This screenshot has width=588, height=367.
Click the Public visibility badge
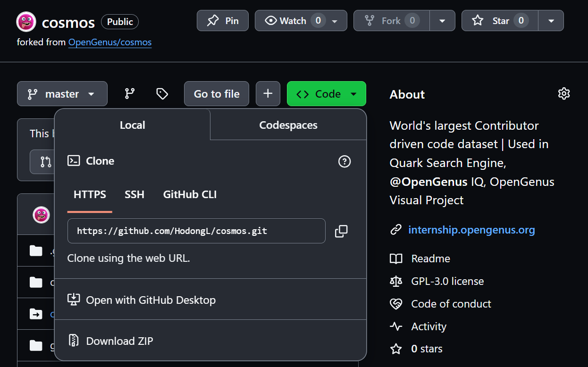click(x=120, y=22)
